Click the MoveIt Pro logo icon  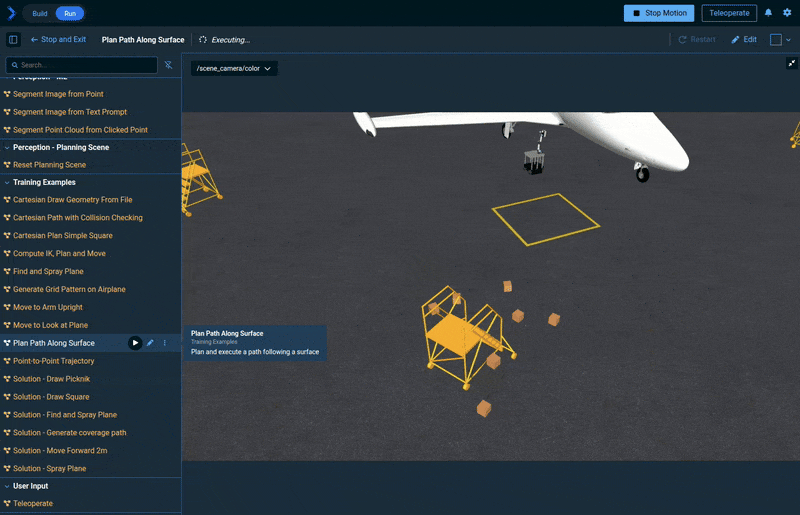[11, 13]
